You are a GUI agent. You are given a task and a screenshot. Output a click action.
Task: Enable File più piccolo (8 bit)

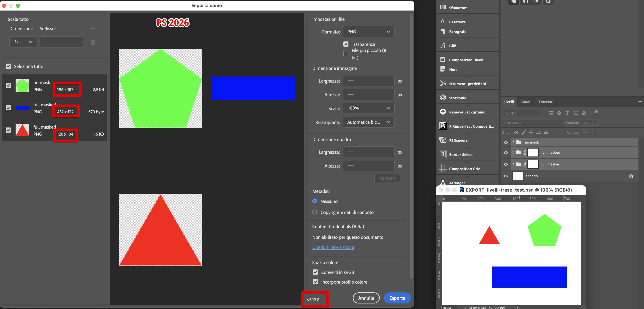(346, 54)
